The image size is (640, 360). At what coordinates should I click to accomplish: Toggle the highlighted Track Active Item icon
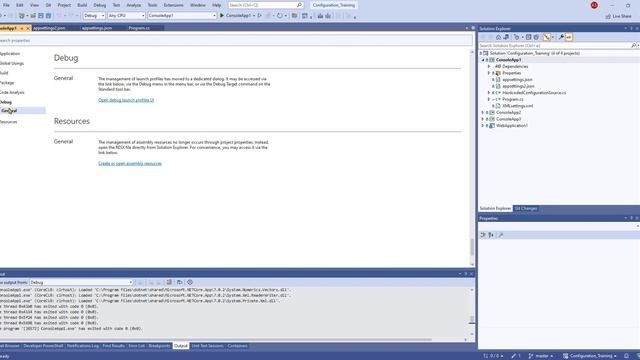pos(547,37)
